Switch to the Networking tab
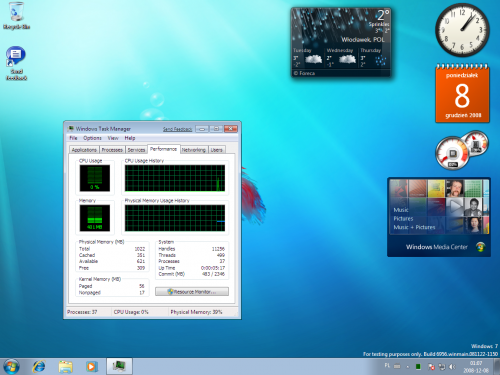The width and height of the screenshot is (500, 375). pyautogui.click(x=194, y=150)
